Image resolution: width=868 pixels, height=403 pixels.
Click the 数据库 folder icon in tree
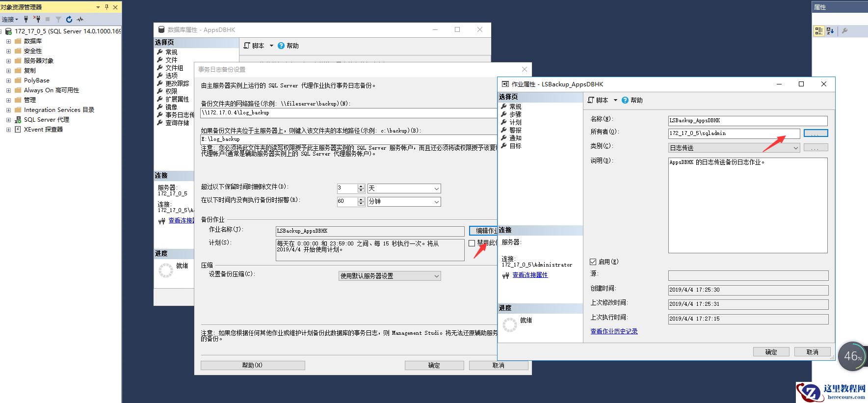pyautogui.click(x=18, y=41)
